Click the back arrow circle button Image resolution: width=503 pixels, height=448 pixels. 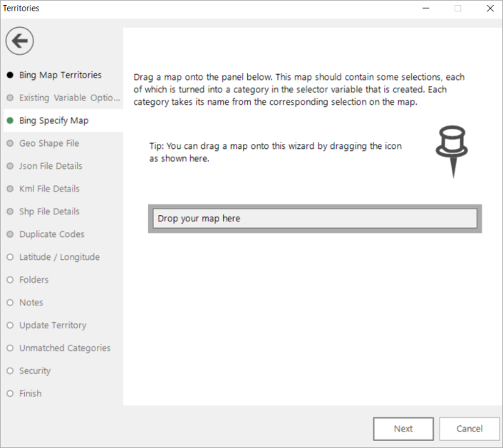point(19,41)
